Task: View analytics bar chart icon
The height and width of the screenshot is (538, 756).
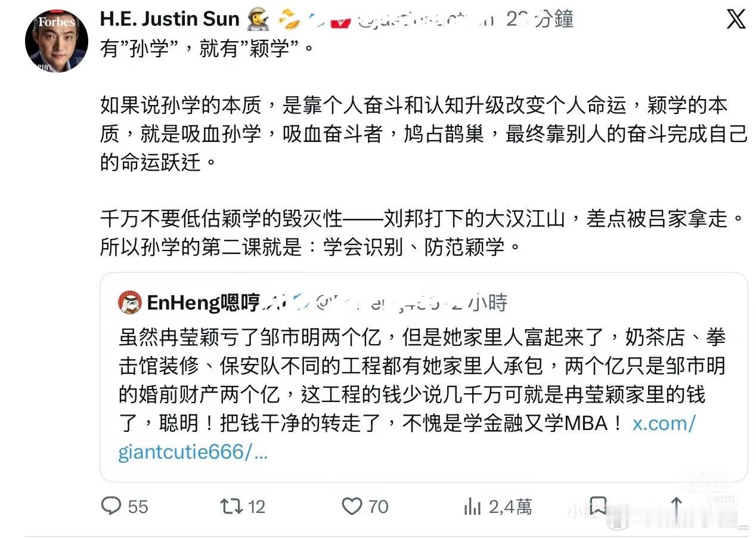Action: (x=472, y=507)
